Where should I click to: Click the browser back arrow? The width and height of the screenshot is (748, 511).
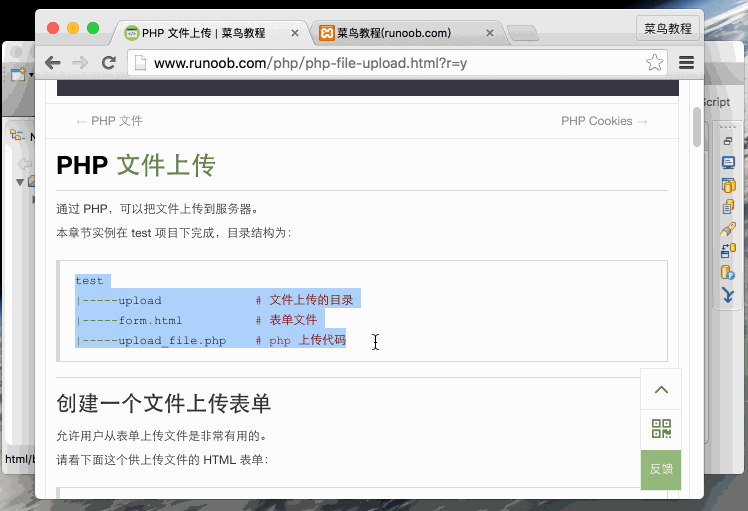point(53,63)
